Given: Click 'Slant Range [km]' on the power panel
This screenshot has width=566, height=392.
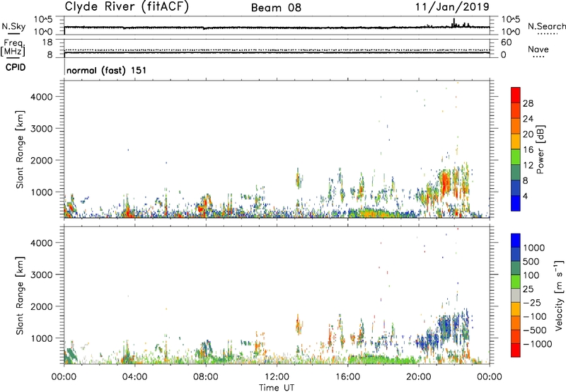Looking at the screenshot, I should 20,149.
